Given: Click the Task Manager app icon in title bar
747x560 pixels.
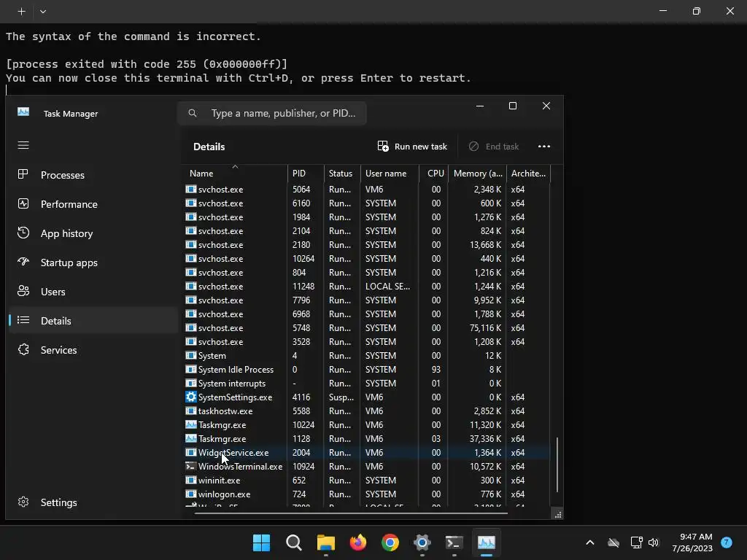Looking at the screenshot, I should pos(23,112).
